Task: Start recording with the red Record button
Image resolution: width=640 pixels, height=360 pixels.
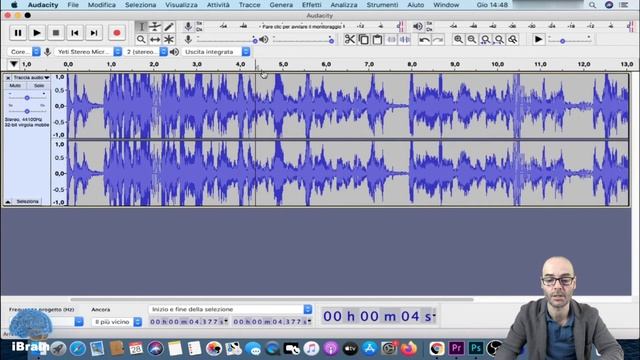Action: [117, 33]
